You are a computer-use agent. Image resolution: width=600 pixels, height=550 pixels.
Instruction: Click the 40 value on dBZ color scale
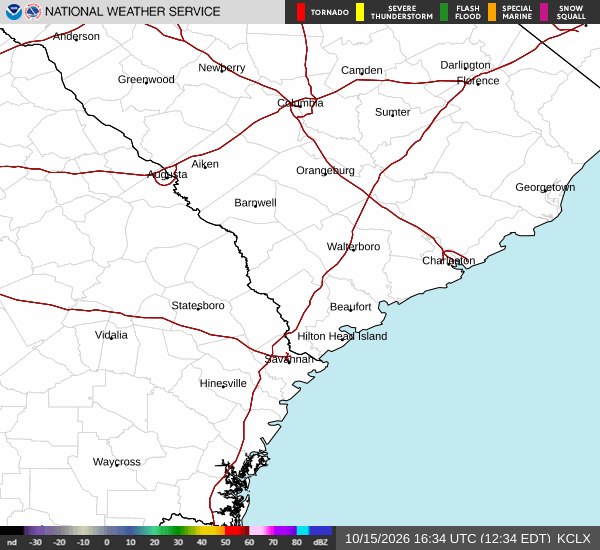pyautogui.click(x=202, y=542)
